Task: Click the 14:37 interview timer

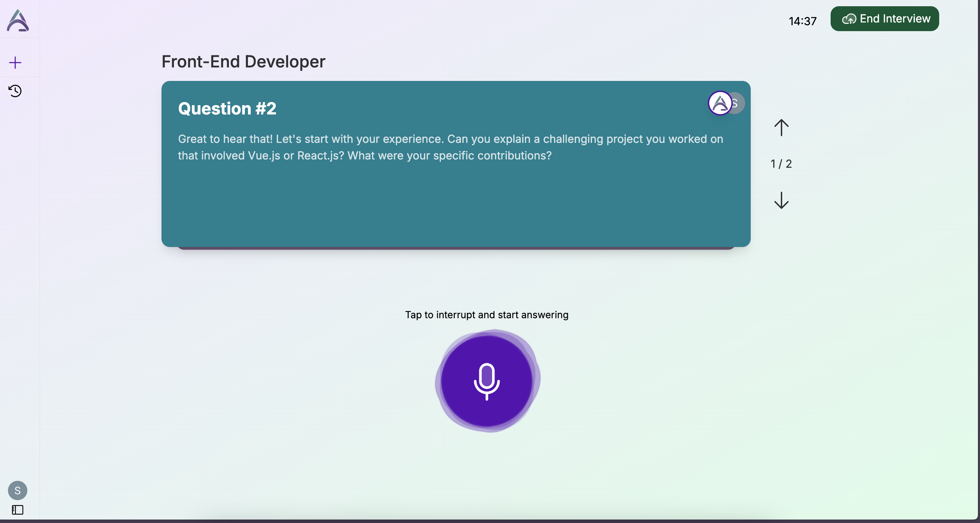Action: coord(802,21)
